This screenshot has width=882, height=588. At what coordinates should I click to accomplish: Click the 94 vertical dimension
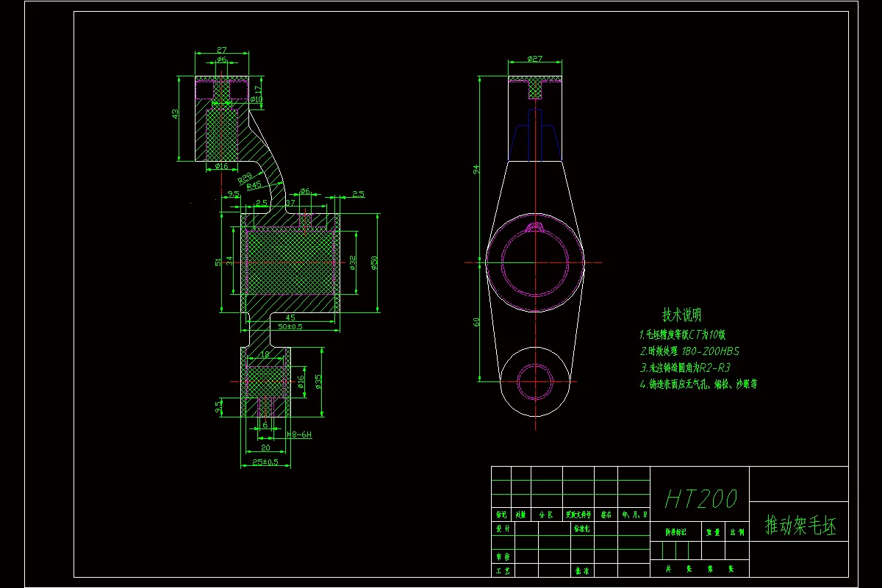click(476, 169)
